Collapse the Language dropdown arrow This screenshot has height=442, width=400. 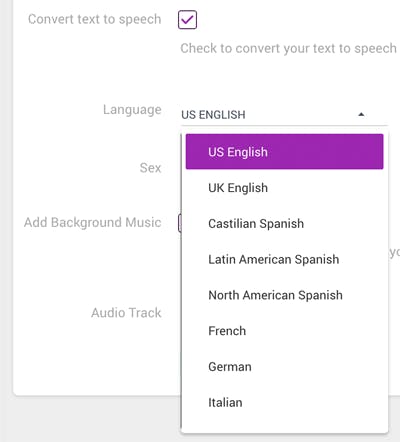point(361,114)
